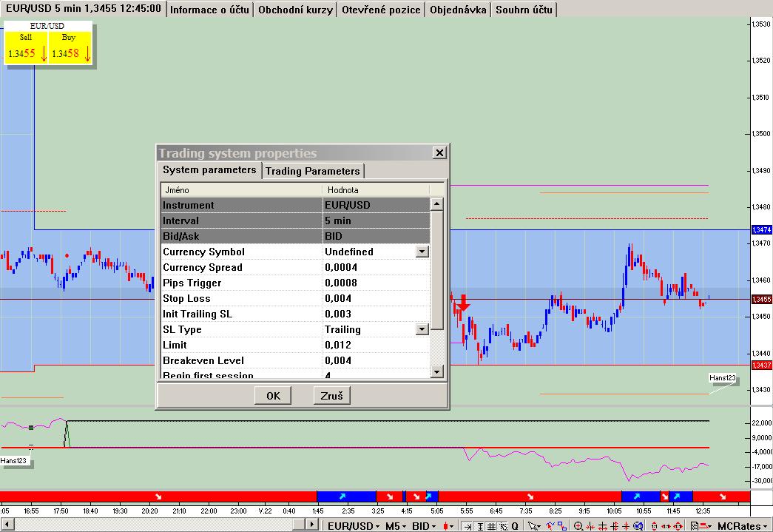
Task: Click the Hans123 label in indicator pane
Action: coord(14,461)
